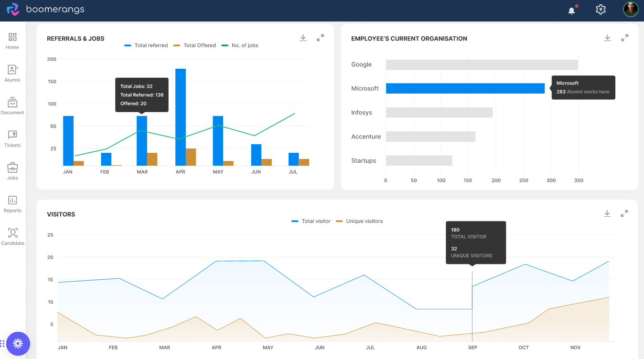Toggle the Total visitor legend series

click(x=311, y=221)
